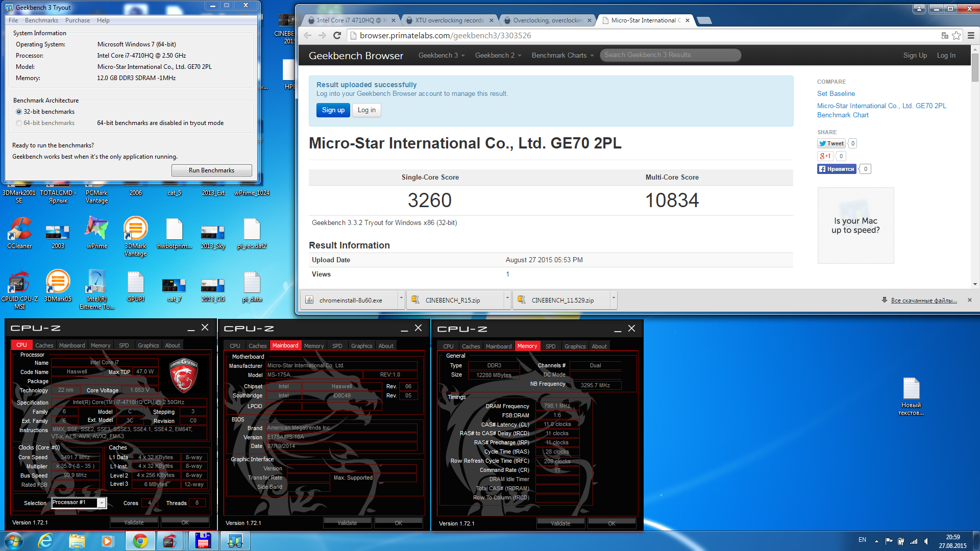This screenshot has height=551, width=980.
Task: Click the EN language indicator in taskbar
Action: tap(862, 540)
